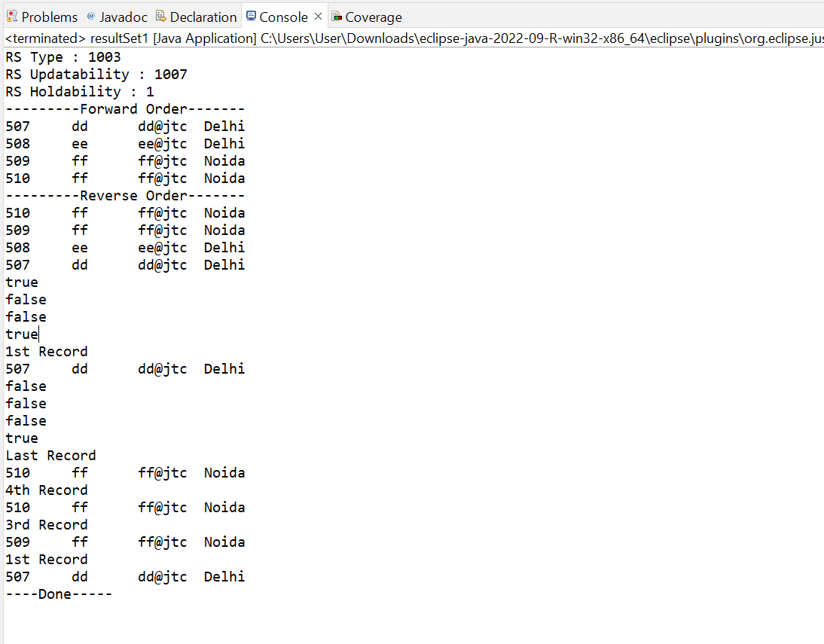Click the "Forward Order" separator line
Viewport: 824px width, 644px height.
[125, 108]
